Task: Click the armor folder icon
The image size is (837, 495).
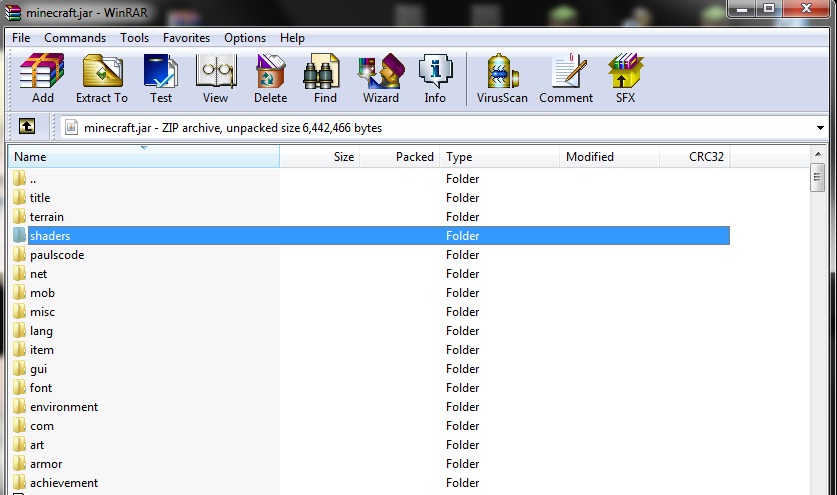Action: (19, 463)
